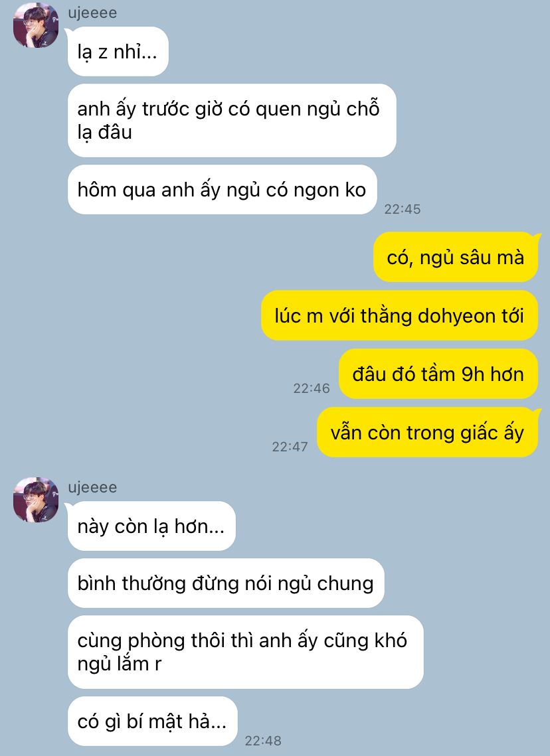Tap the top ujeeee sender name
Image resolution: width=550 pixels, height=756 pixels.
pos(92,13)
